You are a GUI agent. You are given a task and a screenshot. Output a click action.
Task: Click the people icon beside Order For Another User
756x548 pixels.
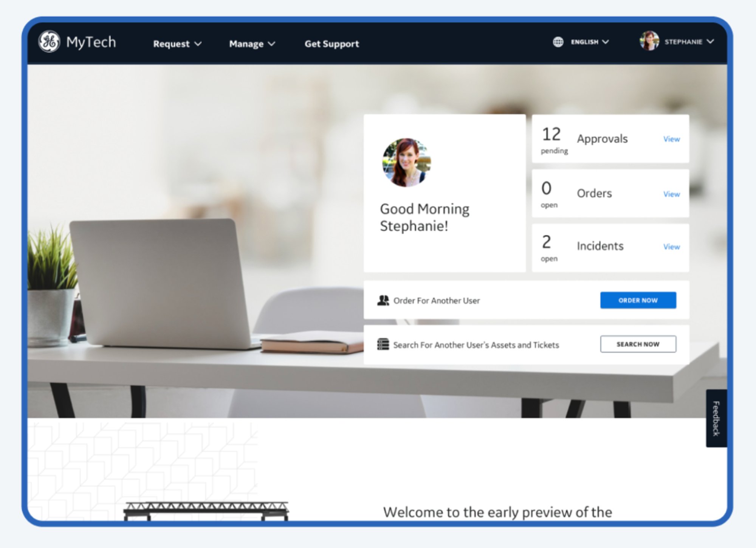(383, 300)
